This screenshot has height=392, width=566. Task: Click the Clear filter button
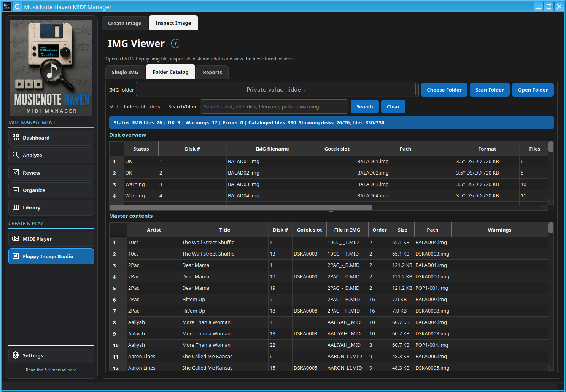point(393,106)
